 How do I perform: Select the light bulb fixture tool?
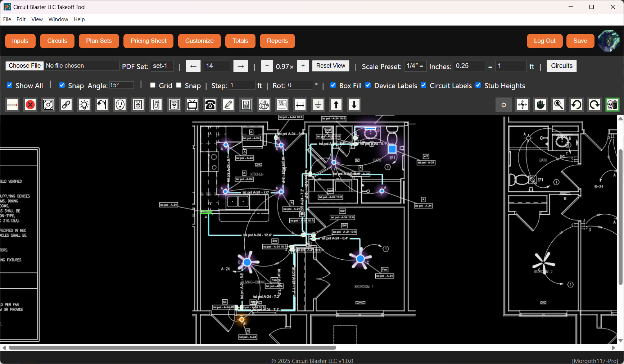tap(84, 105)
